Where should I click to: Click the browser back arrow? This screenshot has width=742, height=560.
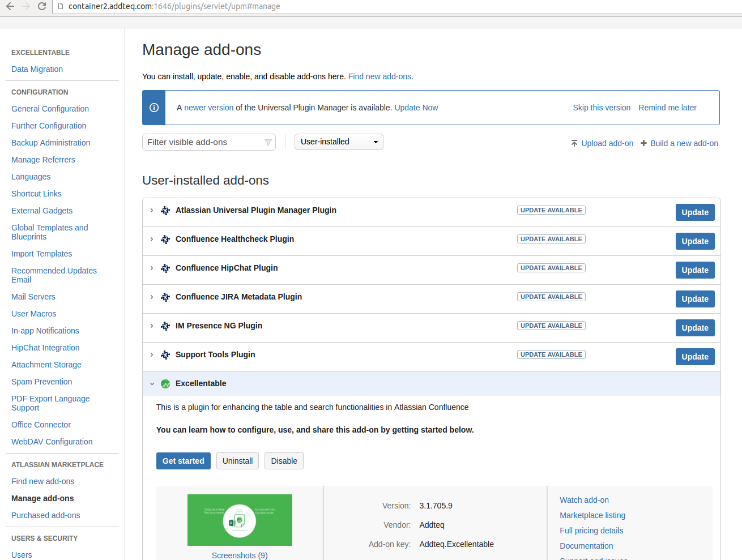(10, 6)
